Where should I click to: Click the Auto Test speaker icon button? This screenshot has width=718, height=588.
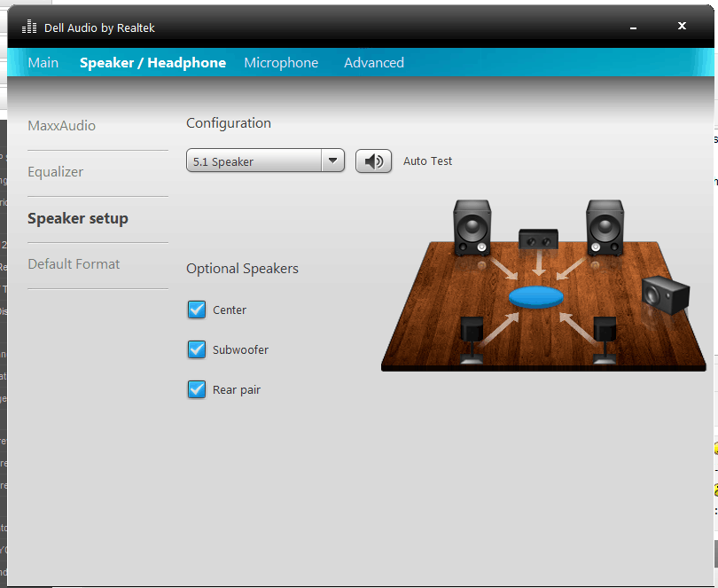pos(373,161)
